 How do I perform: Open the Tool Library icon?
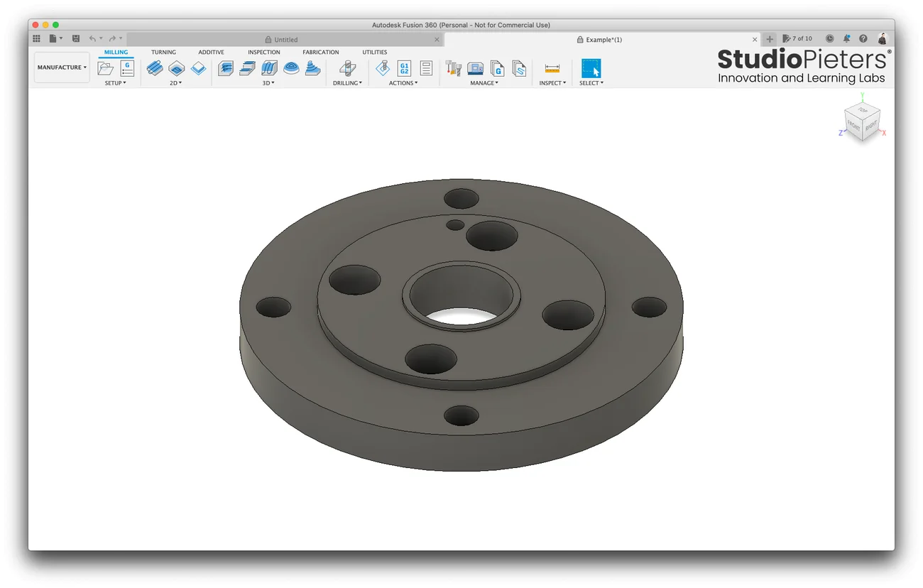click(x=453, y=68)
